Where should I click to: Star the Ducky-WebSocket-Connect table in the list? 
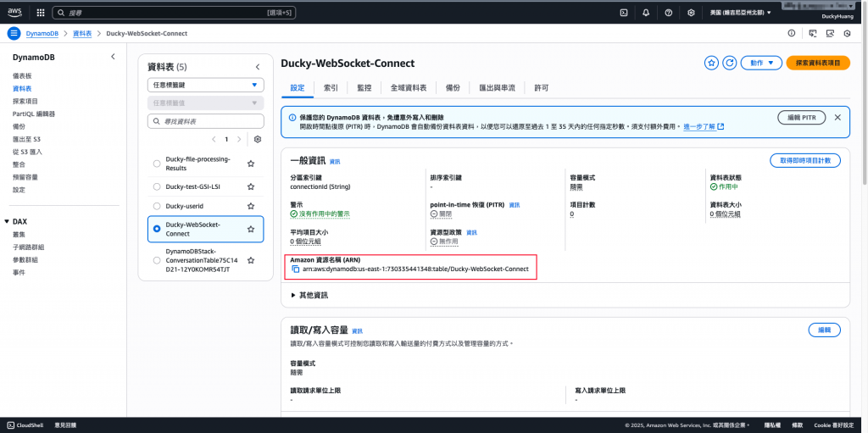pos(251,229)
